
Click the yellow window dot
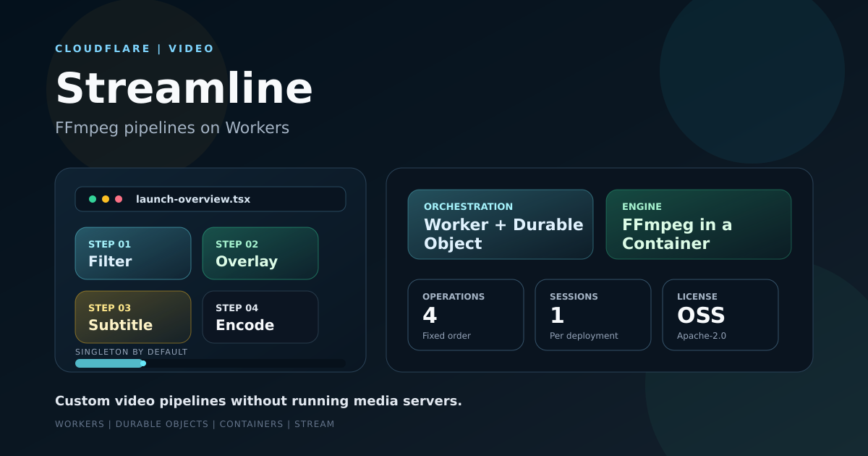(106, 199)
